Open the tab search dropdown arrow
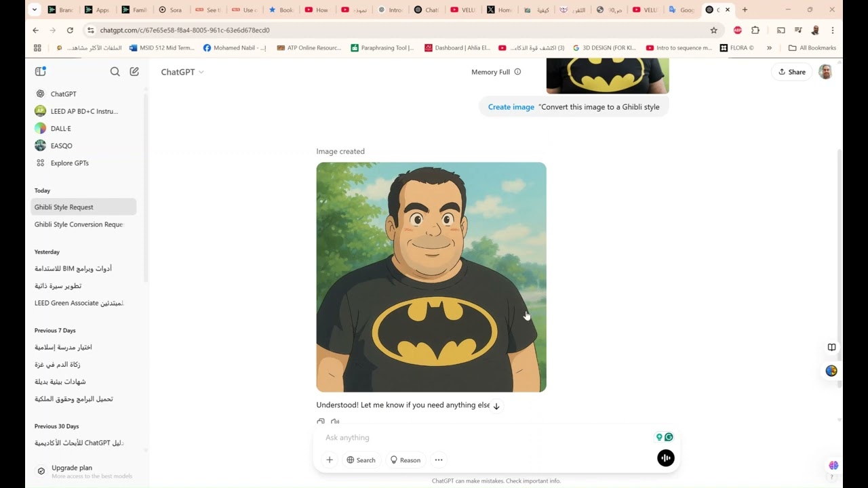The image size is (868, 488). click(35, 10)
